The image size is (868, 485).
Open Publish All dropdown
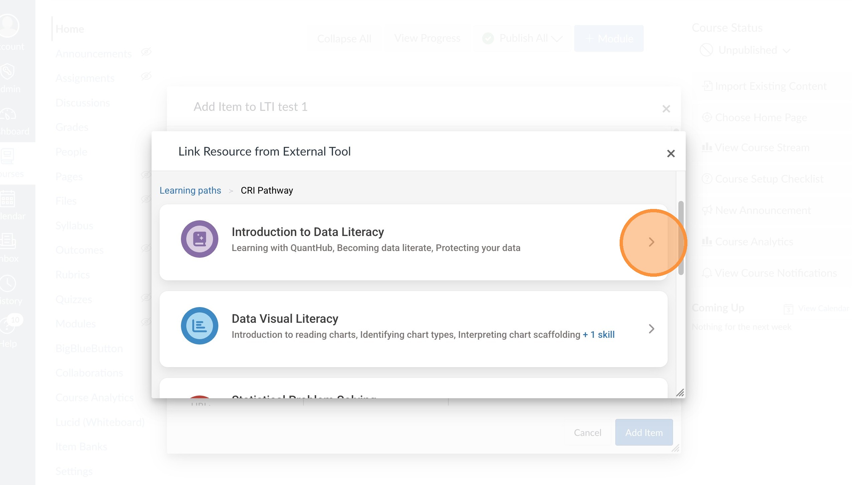[x=522, y=38]
